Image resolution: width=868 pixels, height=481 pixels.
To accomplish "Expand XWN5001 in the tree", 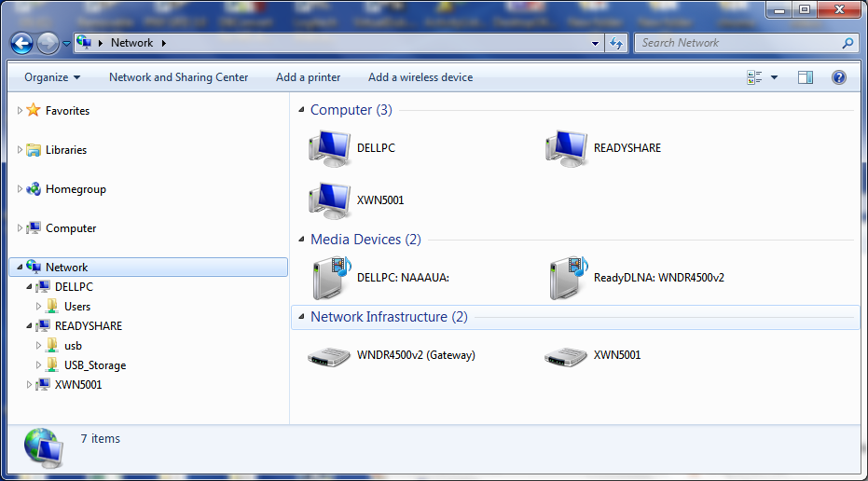I will [29, 385].
